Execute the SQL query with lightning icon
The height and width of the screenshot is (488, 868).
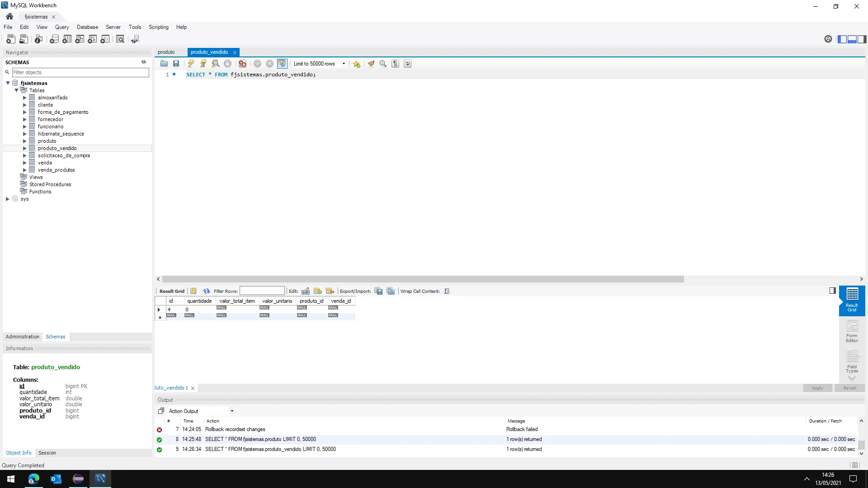coord(191,64)
